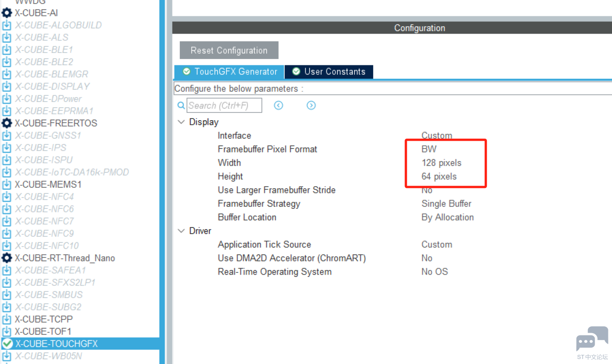Click the download icon for X-CUBE-GNSS1
Viewport: 612px width, 364px height.
click(7, 136)
